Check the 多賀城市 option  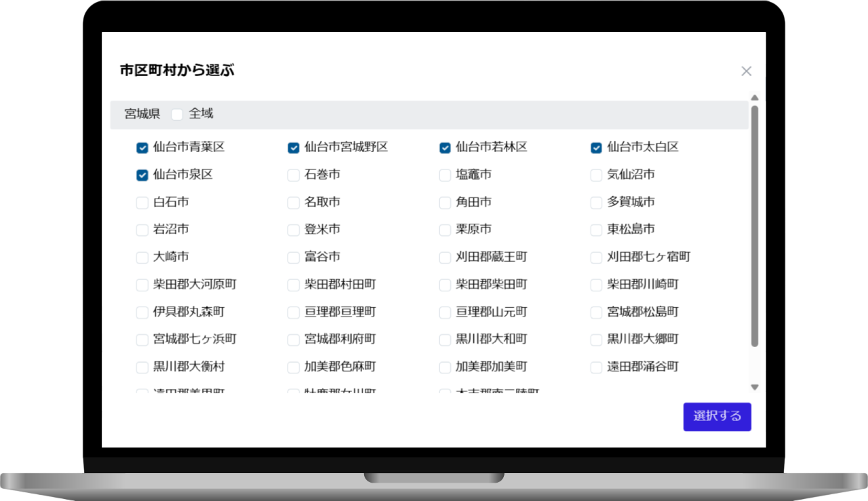pyautogui.click(x=596, y=203)
